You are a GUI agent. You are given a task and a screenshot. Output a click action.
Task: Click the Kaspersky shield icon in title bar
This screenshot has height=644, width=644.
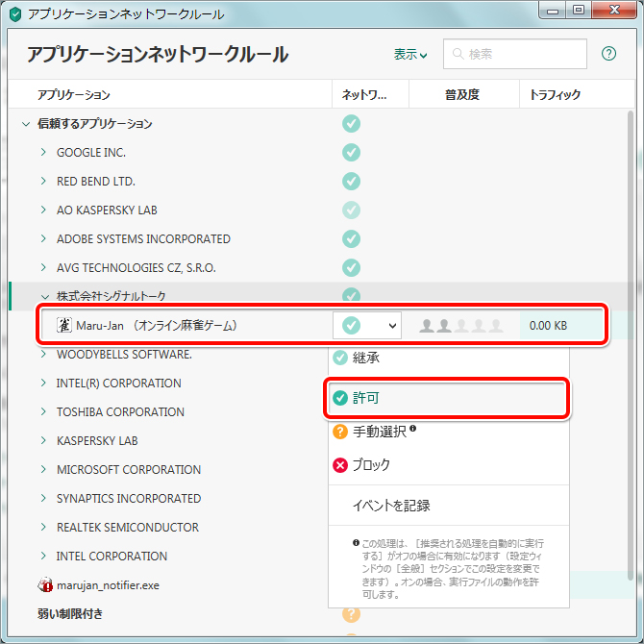[15, 14]
